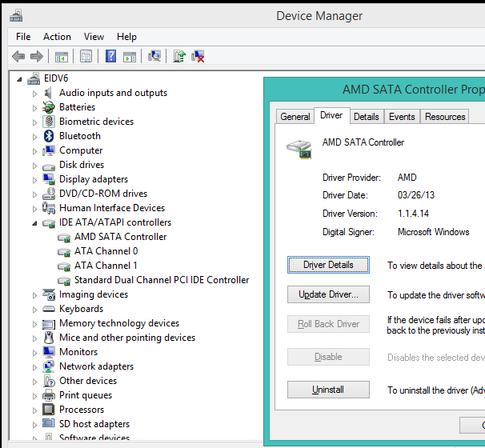Click the Uninstall button
The width and height of the screenshot is (485, 448).
[x=328, y=390]
